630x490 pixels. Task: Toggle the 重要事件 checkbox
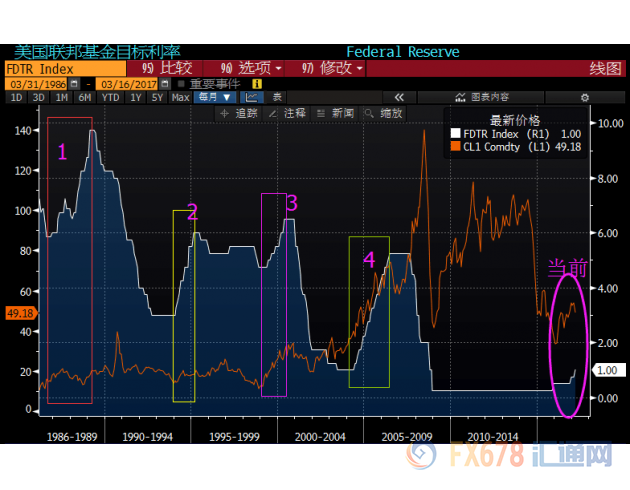coord(180,84)
